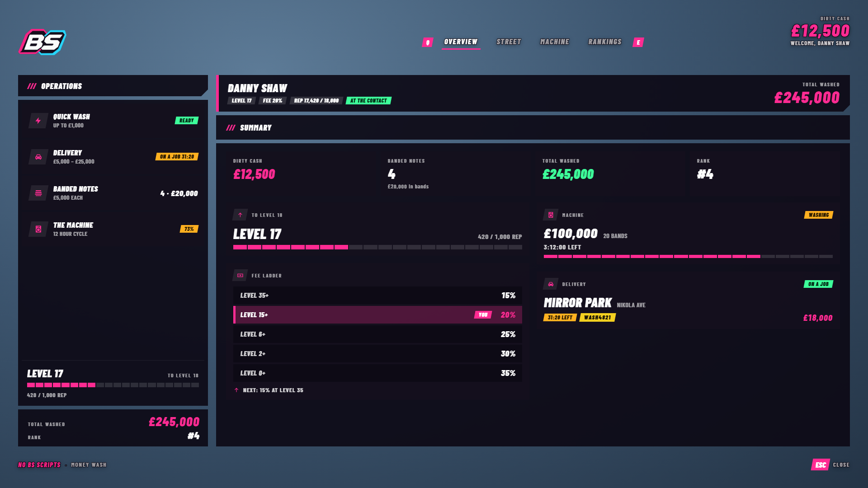Click the up-arrow icon beside To Level 18

(x=240, y=215)
